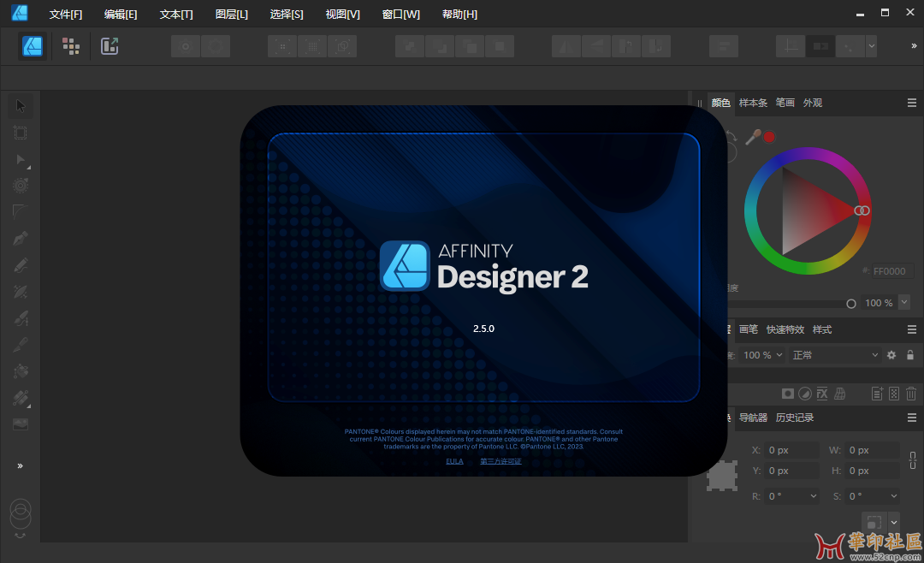Viewport: 924px width, 563px height.
Task: Switch to 样本条 tab
Action: 753,104
